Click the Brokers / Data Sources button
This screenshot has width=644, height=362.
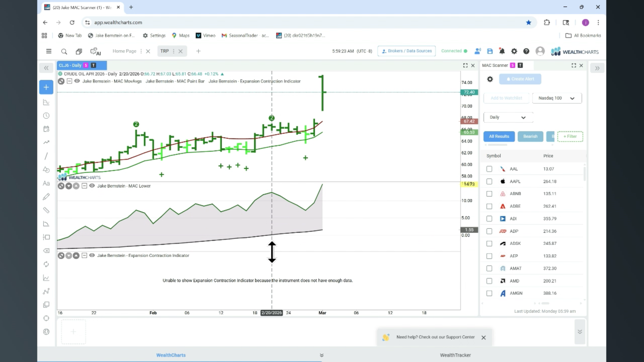(407, 51)
